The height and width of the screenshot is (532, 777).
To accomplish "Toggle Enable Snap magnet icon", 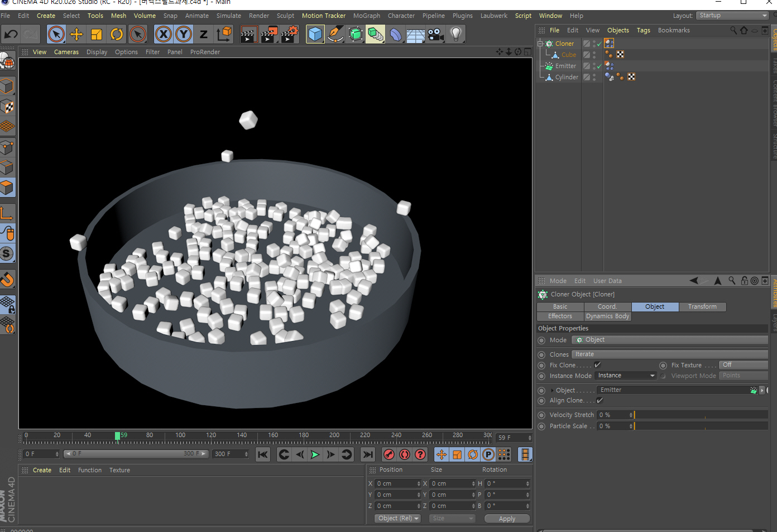I will [x=7, y=279].
